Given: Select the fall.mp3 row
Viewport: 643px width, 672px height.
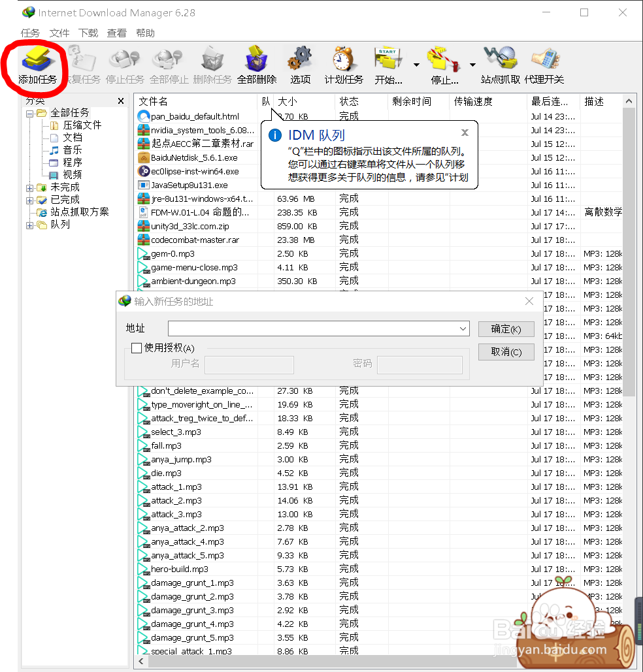Looking at the screenshot, I should click(379, 445).
